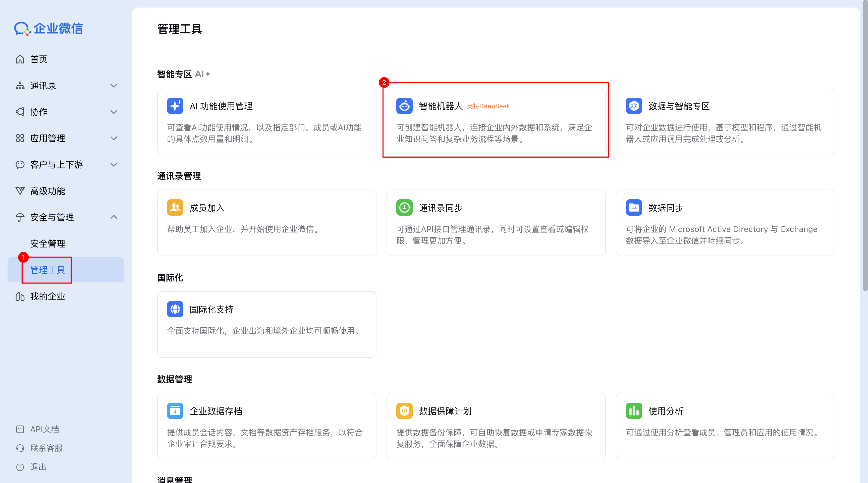Screen dimensions: 868x483
Task: Expand the 通讯录 chevron
Action: pos(114,86)
